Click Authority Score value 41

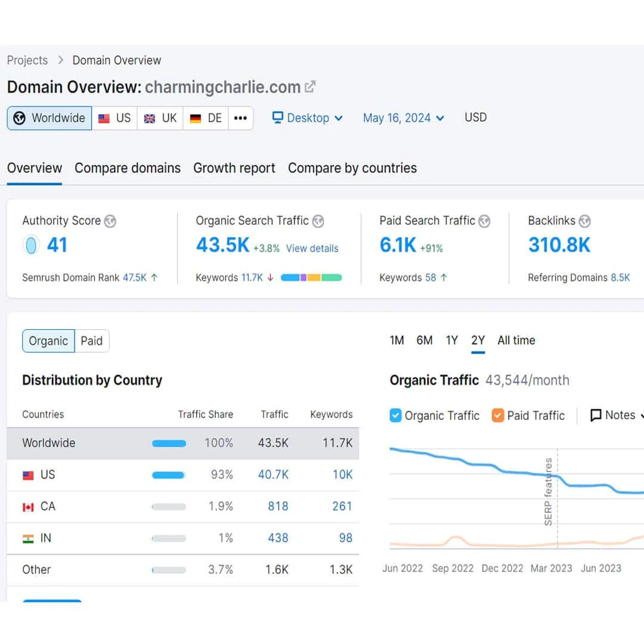(57, 245)
